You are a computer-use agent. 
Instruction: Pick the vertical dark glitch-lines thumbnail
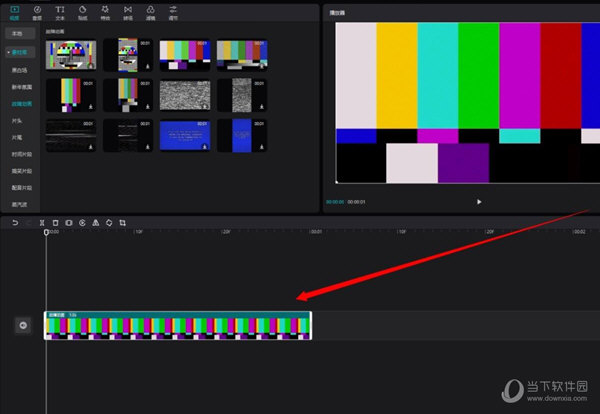point(128,135)
